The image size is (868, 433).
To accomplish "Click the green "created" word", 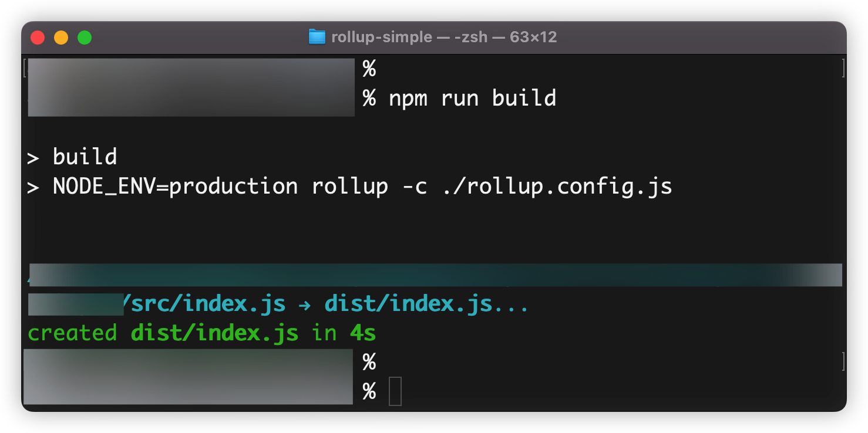I will point(72,334).
